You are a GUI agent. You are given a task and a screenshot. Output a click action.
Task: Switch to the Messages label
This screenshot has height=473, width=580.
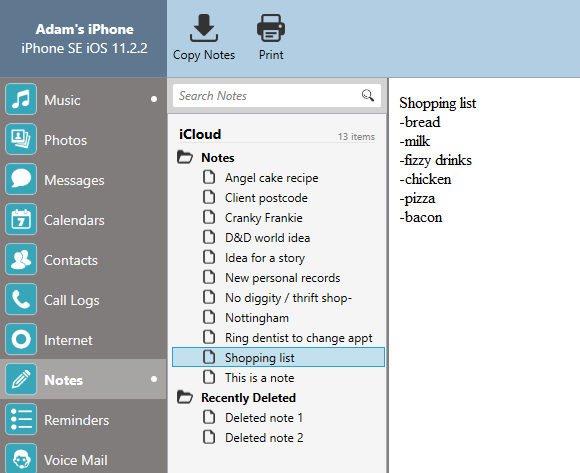pos(74,180)
